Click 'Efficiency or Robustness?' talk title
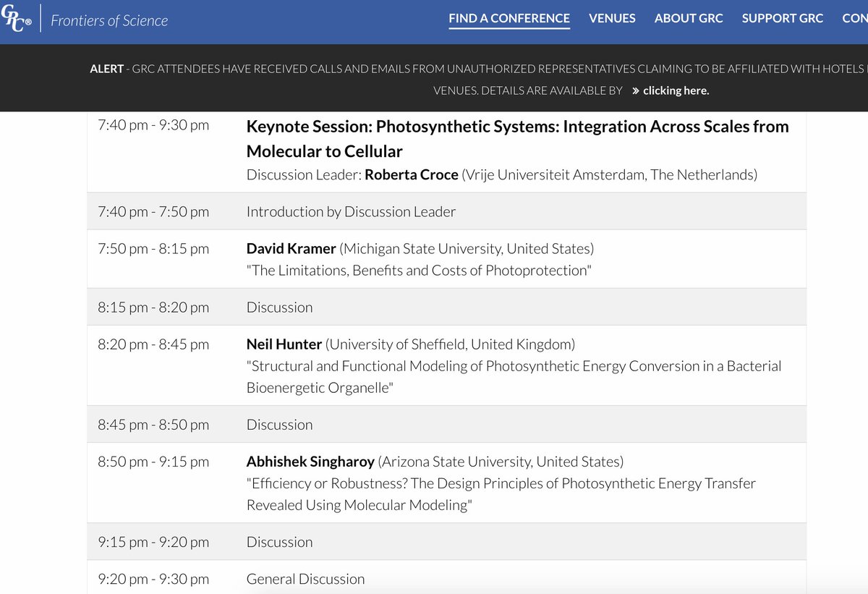Screen dimensions: 868x594 click(501, 494)
